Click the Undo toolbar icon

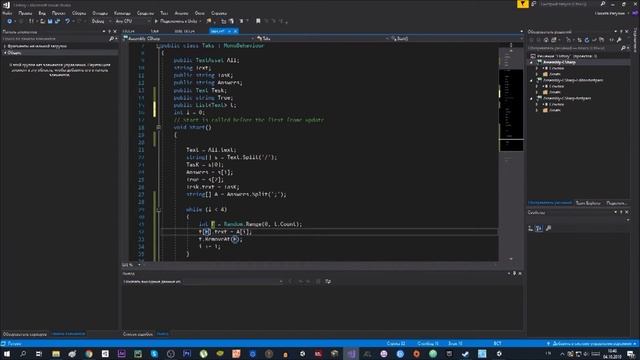pyautogui.click(x=67, y=21)
